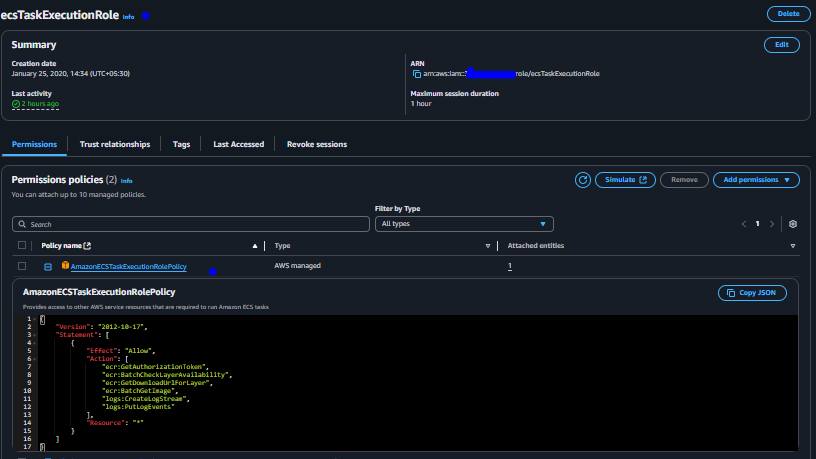Screen dimensions: 816x459
Task: Sort by Attached entities column arrow
Action: (x=793, y=246)
